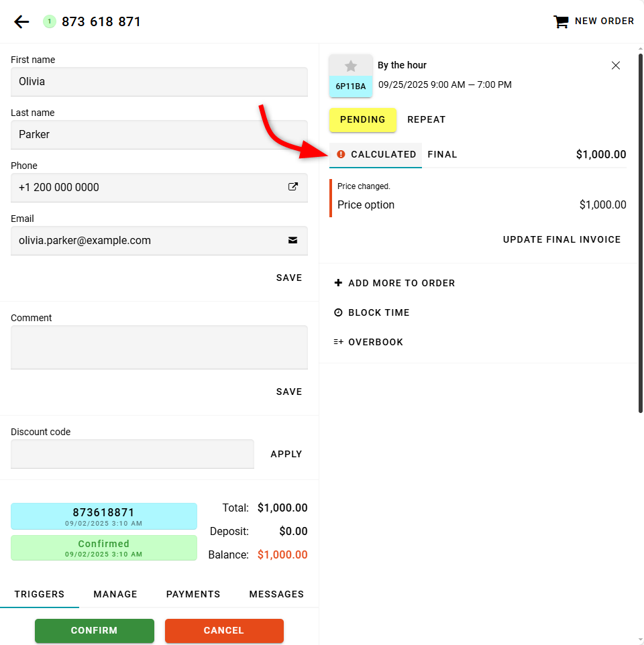Viewport: 644px width, 645px height.
Task: Click the back arrow icon
Action: click(21, 21)
